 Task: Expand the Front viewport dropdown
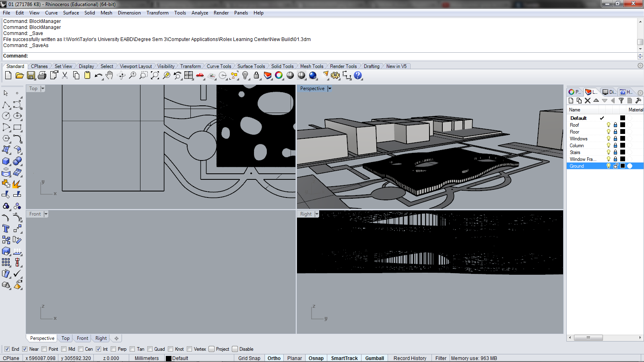point(45,214)
